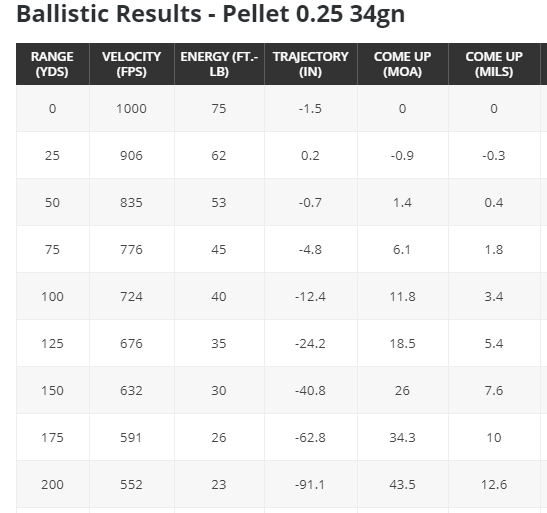Click the Ballistic Results page heading

pos(211,15)
